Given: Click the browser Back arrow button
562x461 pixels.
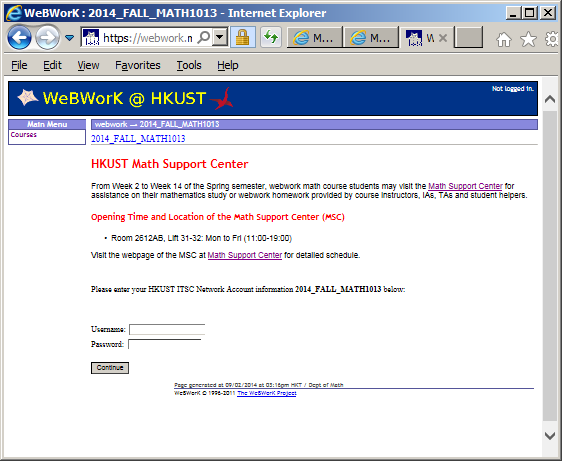Looking at the screenshot, I should 19,37.
